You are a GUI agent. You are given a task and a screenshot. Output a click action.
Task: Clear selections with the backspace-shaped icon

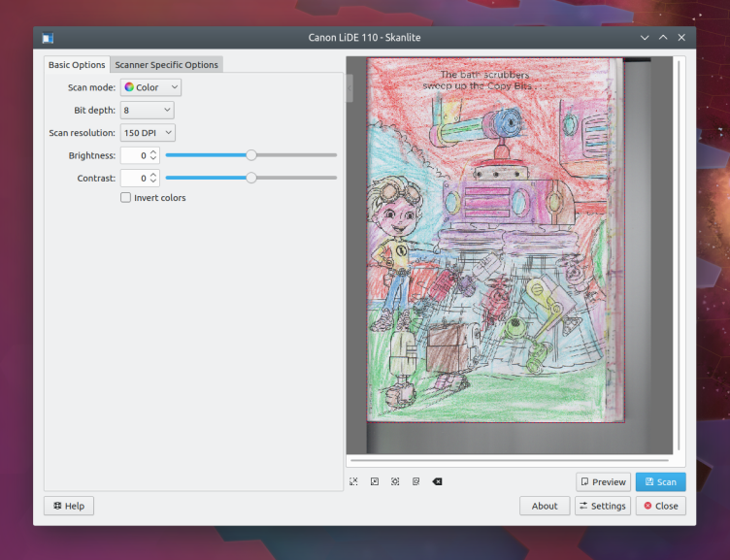[x=437, y=481]
